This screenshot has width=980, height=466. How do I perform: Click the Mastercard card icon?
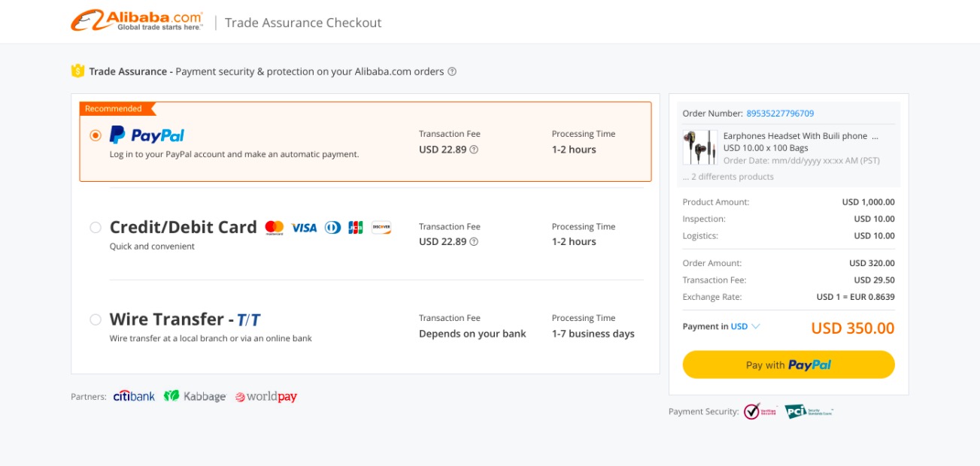[x=275, y=227]
